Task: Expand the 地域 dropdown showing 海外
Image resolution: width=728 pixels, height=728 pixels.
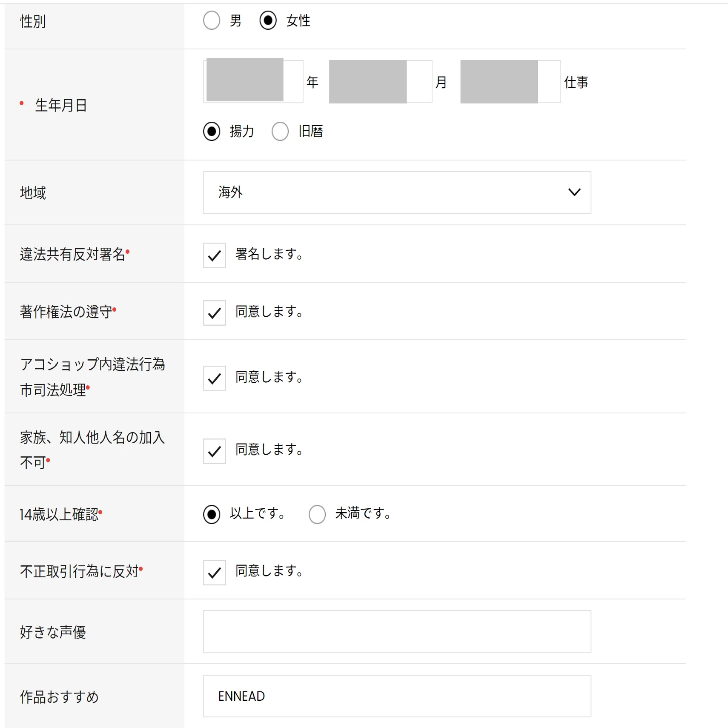Action: coord(397,192)
